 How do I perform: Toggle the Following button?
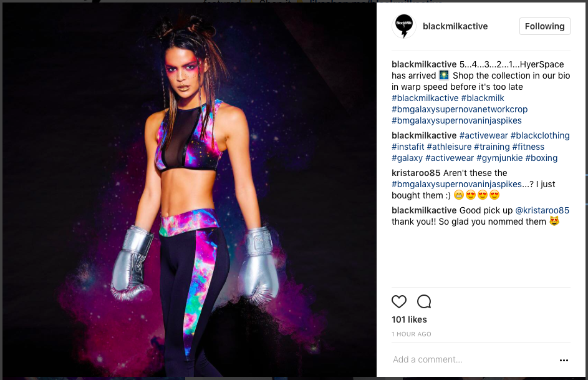pyautogui.click(x=544, y=26)
